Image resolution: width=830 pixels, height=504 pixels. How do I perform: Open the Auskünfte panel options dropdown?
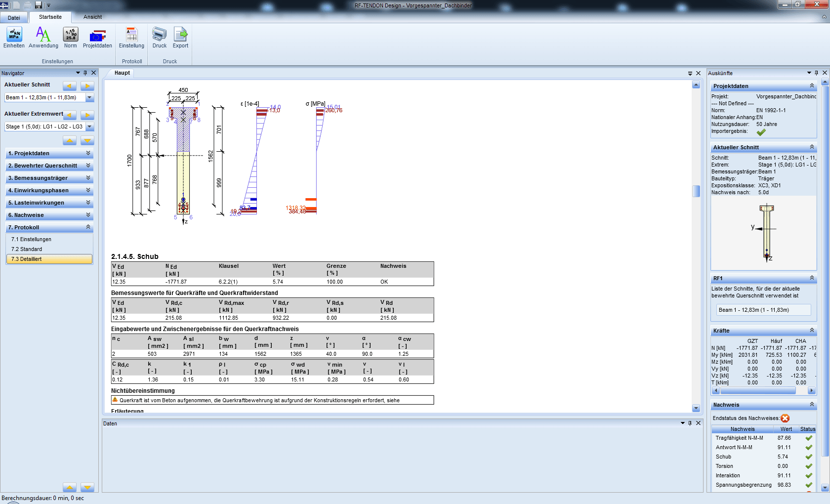point(809,73)
